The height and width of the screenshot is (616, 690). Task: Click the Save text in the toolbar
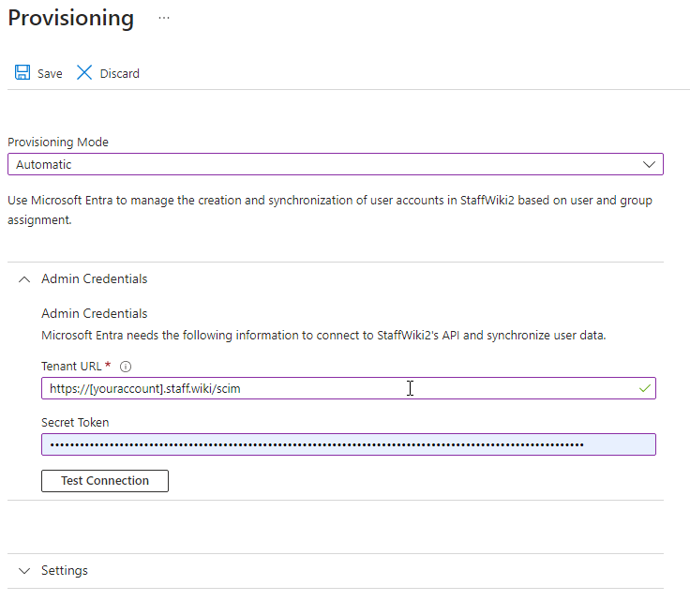(50, 74)
